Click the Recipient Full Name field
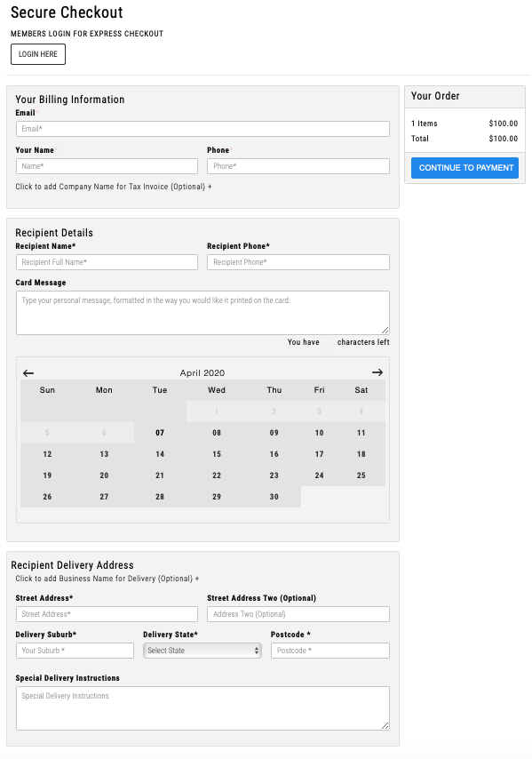 point(107,262)
